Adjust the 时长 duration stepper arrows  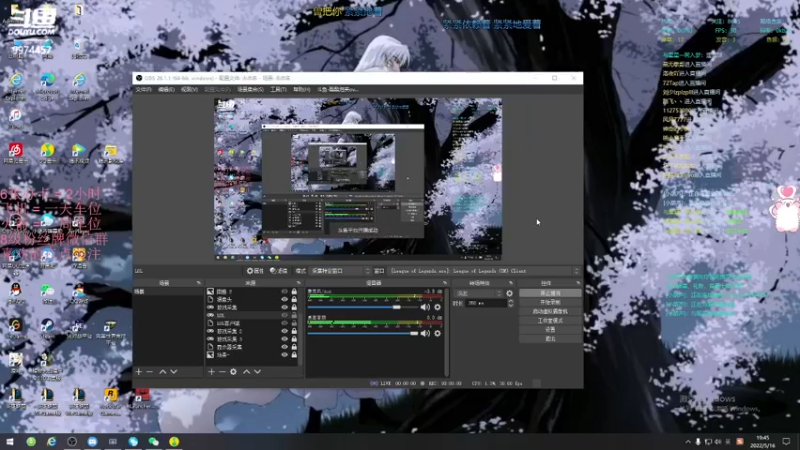coord(510,303)
